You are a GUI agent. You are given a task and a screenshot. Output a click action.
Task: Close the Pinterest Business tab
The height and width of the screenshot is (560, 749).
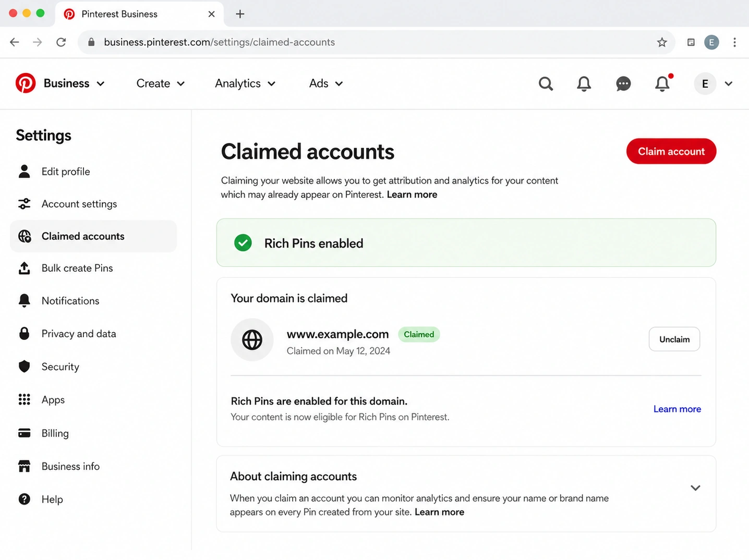click(x=211, y=14)
